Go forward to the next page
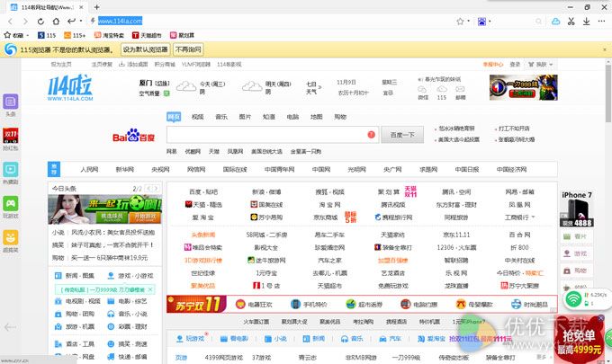The height and width of the screenshot is (364, 612). point(25,22)
